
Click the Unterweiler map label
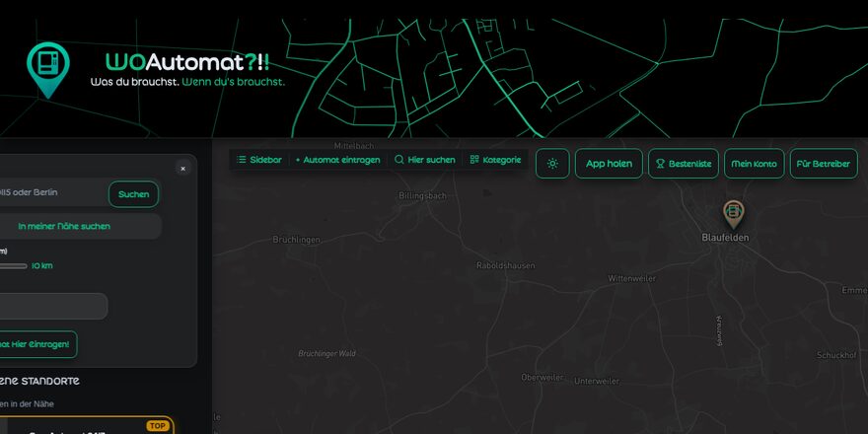(x=597, y=381)
